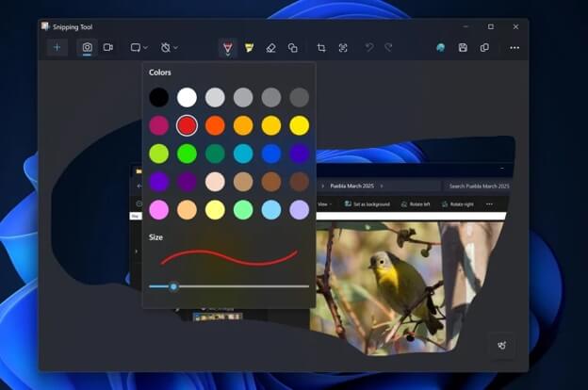588x390 pixels.
Task: Choose the selected red swatch
Action: 187,125
